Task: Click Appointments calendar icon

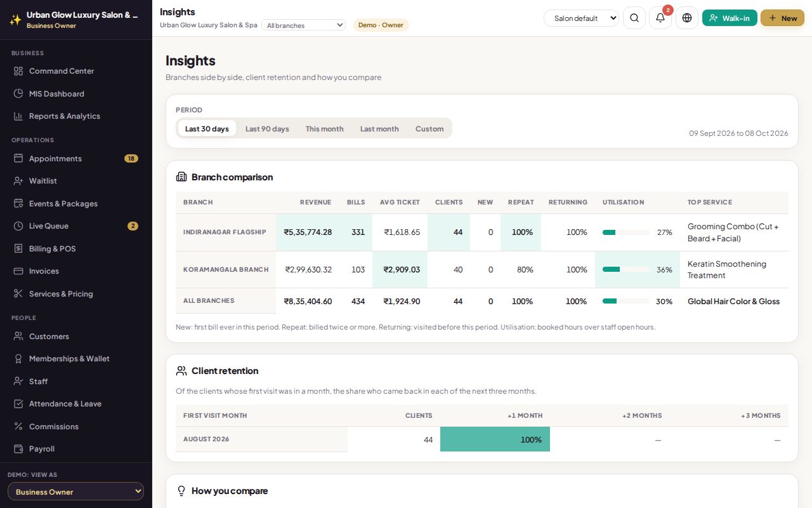Action: (x=18, y=158)
